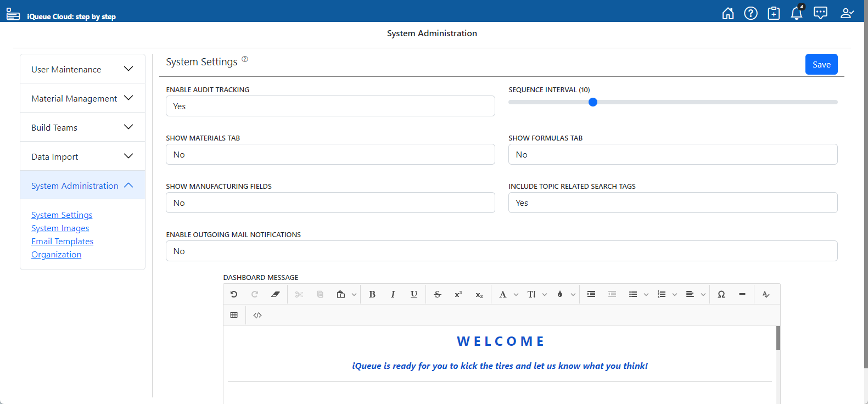Go to the Home icon
The height and width of the screenshot is (404, 868).
[727, 13]
